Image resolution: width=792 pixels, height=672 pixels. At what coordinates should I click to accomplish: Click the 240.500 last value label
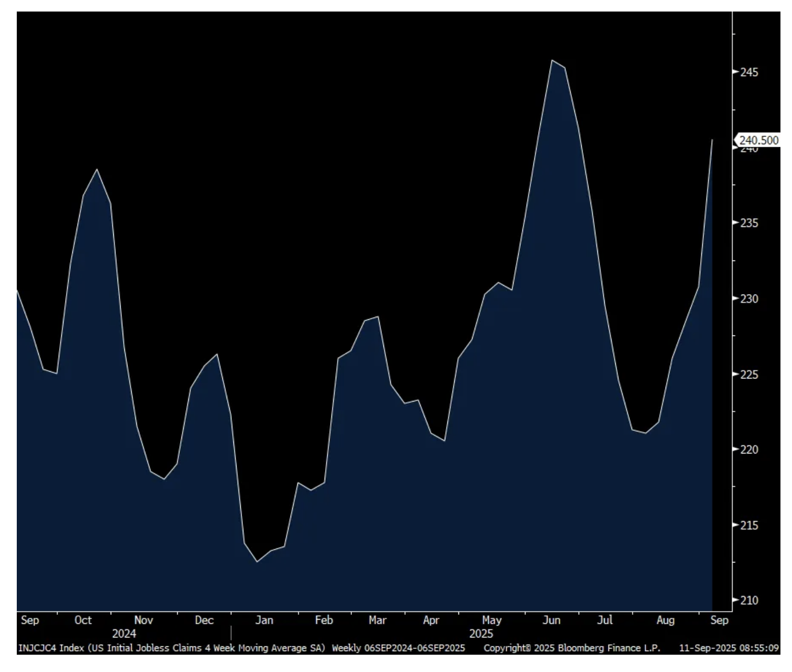(x=758, y=140)
